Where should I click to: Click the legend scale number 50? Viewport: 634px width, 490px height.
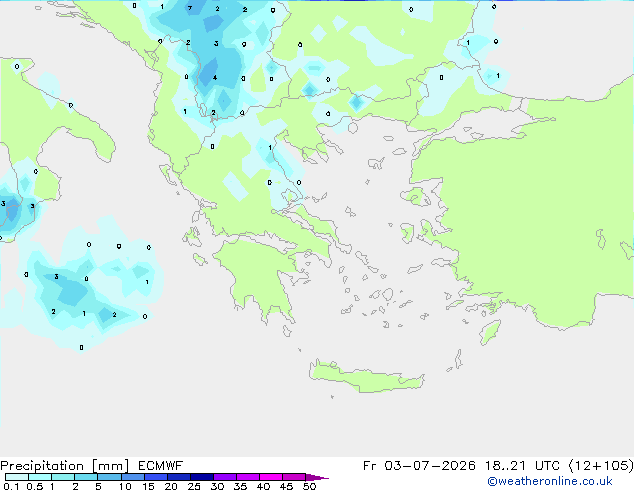[309, 486]
